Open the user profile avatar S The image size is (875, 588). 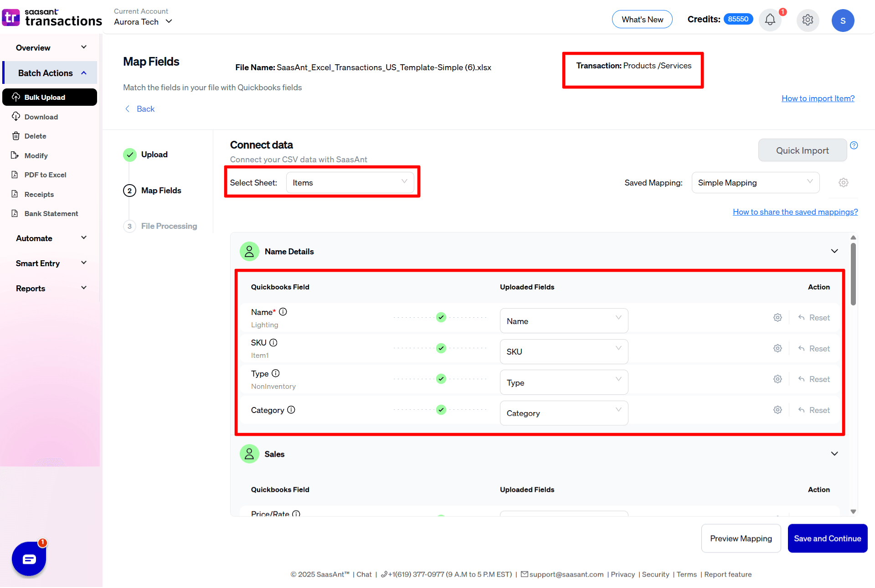coord(843,20)
